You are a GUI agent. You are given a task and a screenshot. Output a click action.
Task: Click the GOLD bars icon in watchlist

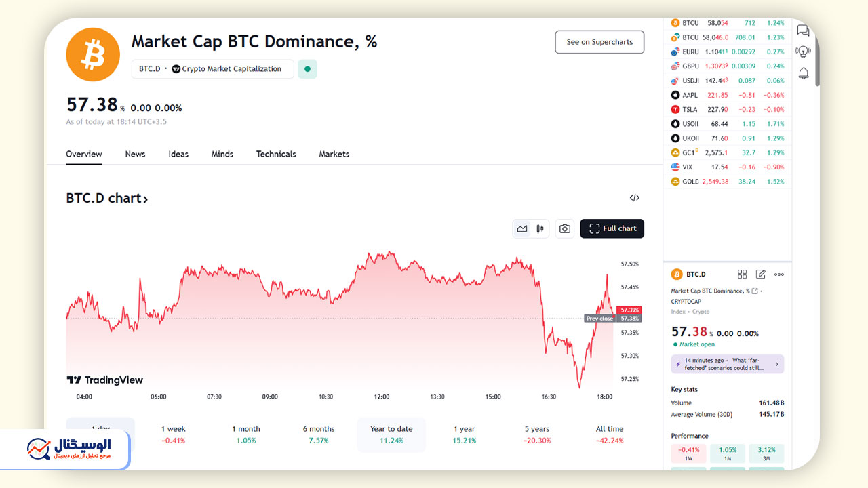coord(675,182)
